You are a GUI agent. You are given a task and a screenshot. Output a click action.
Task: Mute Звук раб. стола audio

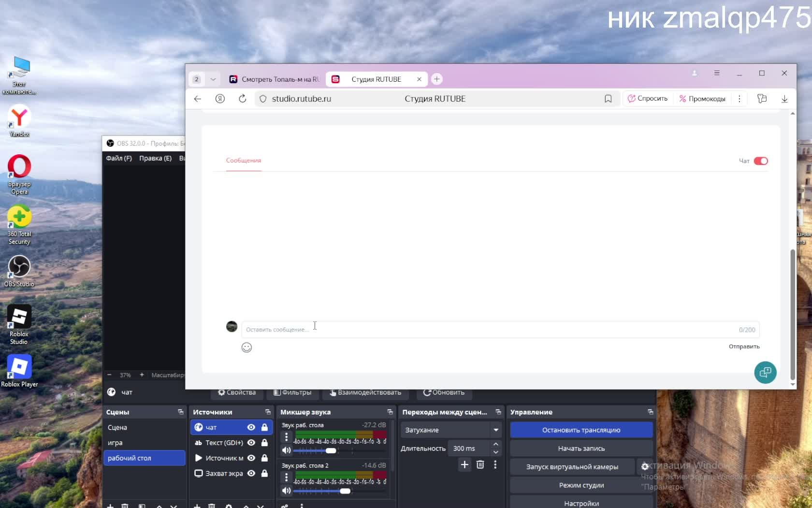coord(287,450)
